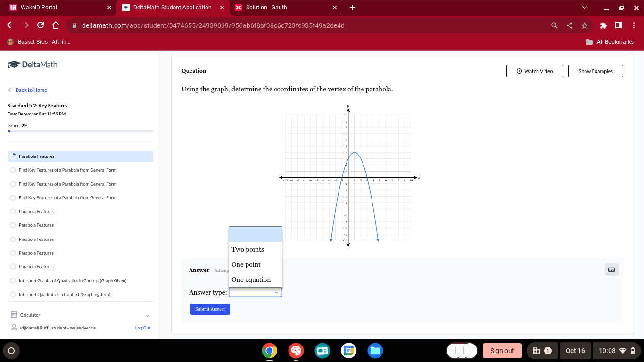The height and width of the screenshot is (362, 644).
Task: Open Interpret Graphs of Quadratics (Graph Given)
Action: 73,281
